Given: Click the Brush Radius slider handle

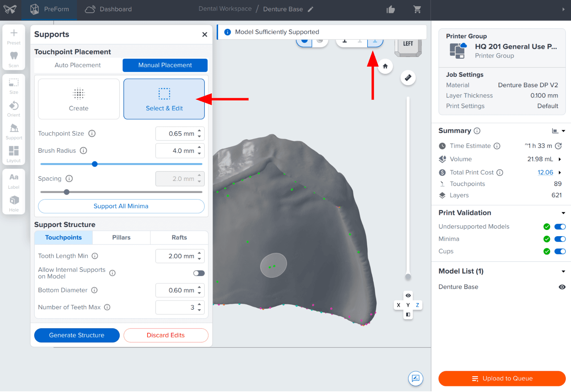Looking at the screenshot, I should pyautogui.click(x=95, y=164).
